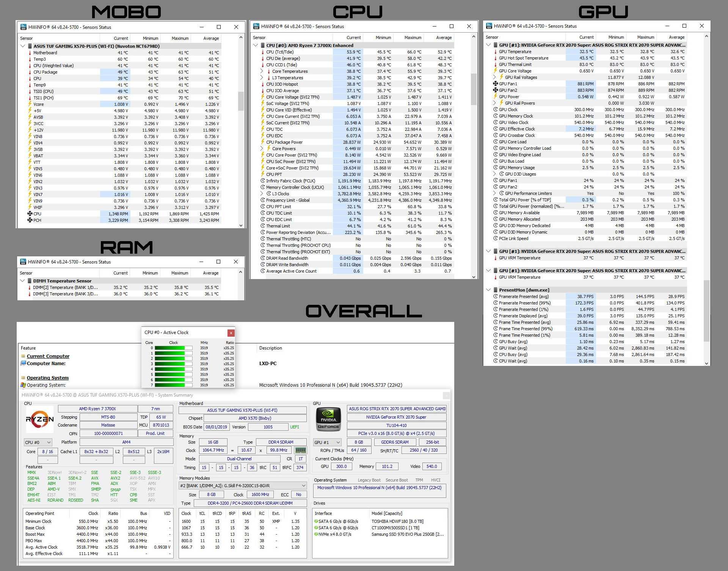Click the Operating System heading link

point(48,378)
